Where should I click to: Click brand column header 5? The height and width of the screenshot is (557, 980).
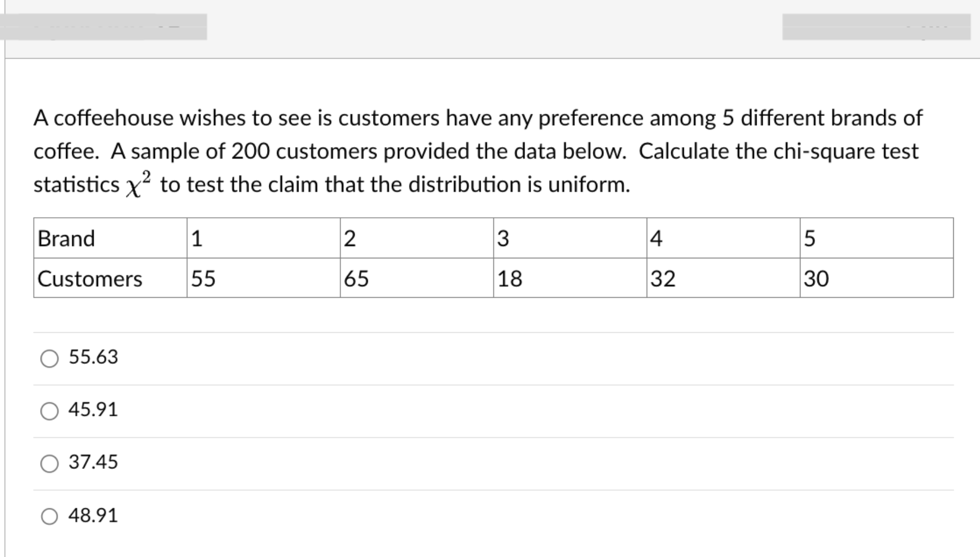point(877,238)
